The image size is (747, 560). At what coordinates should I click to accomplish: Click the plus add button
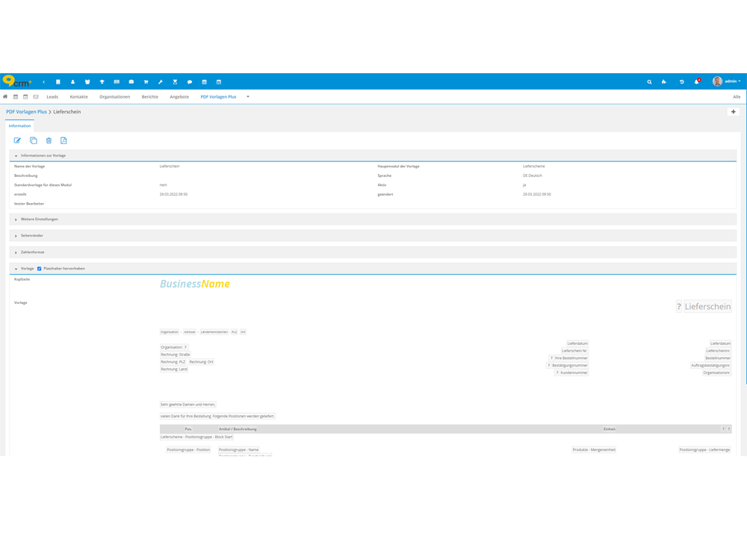click(733, 111)
